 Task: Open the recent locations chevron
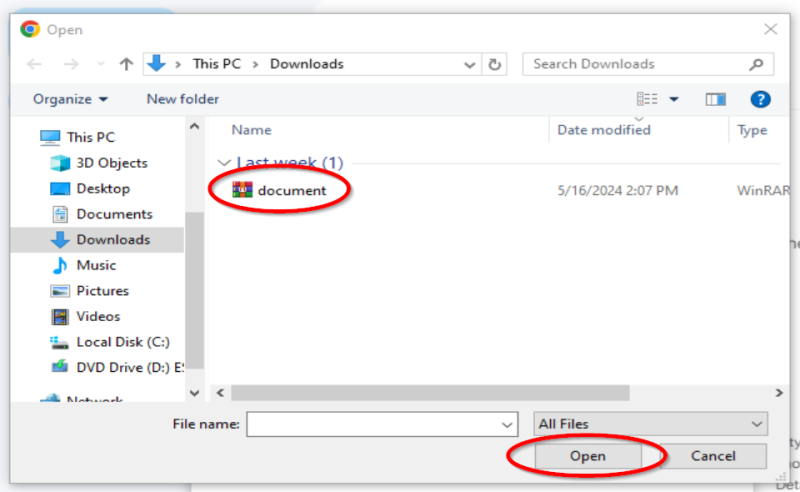(x=101, y=64)
